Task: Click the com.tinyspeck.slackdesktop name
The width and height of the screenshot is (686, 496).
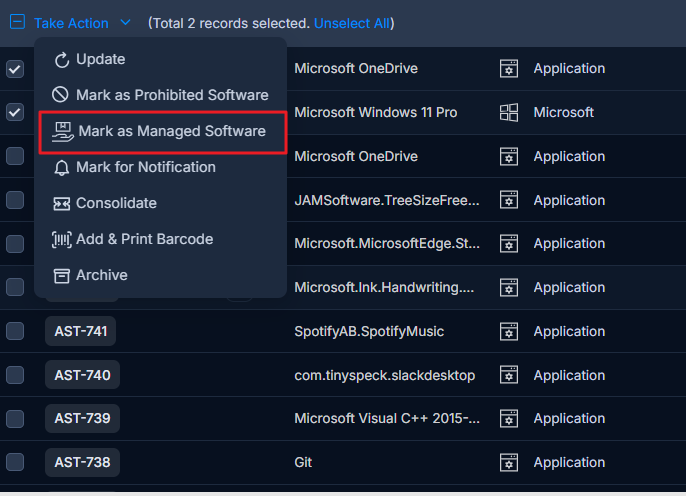Action: [385, 375]
